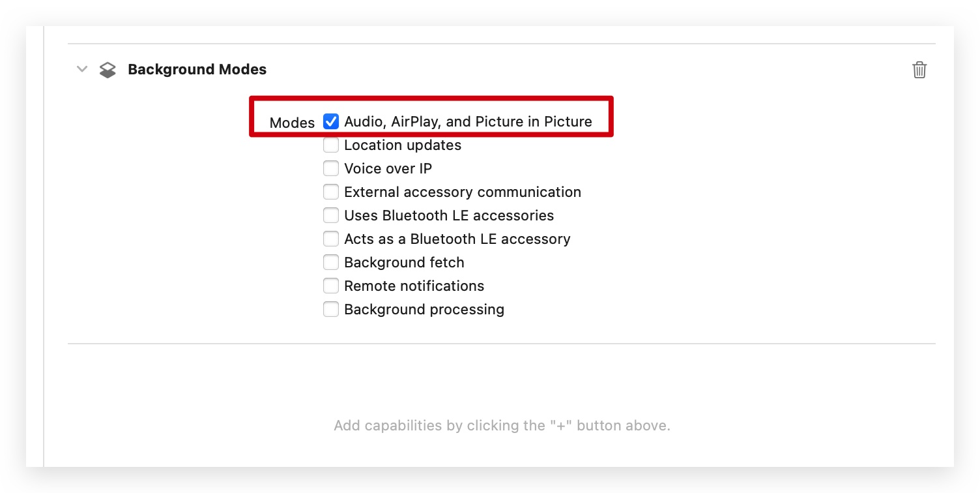This screenshot has width=980, height=493.
Task: Uncheck Audio, AirPlay, and Picture in Picture checkbox
Action: tap(331, 121)
